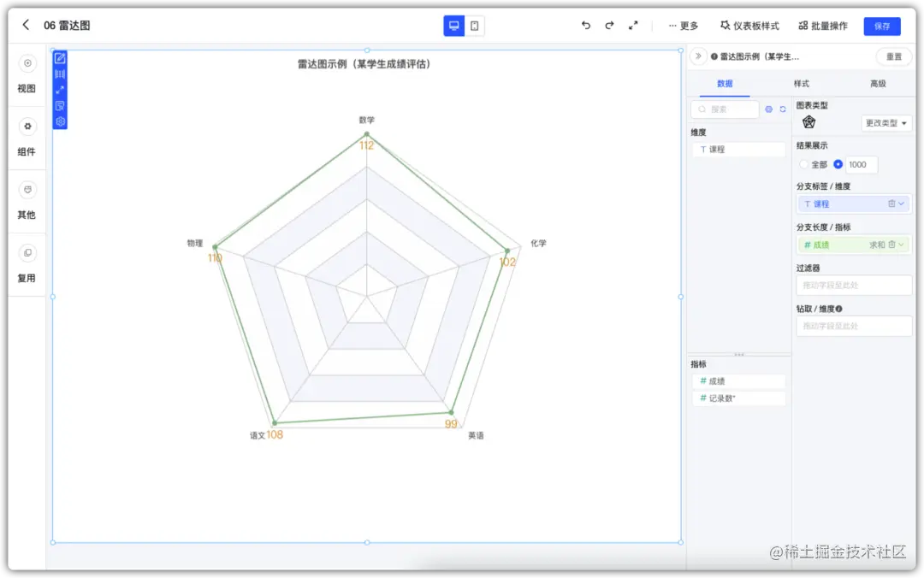Viewport: 924px width, 578px height.
Task: Click the redo arrow in the top toolbar
Action: pyautogui.click(x=609, y=26)
